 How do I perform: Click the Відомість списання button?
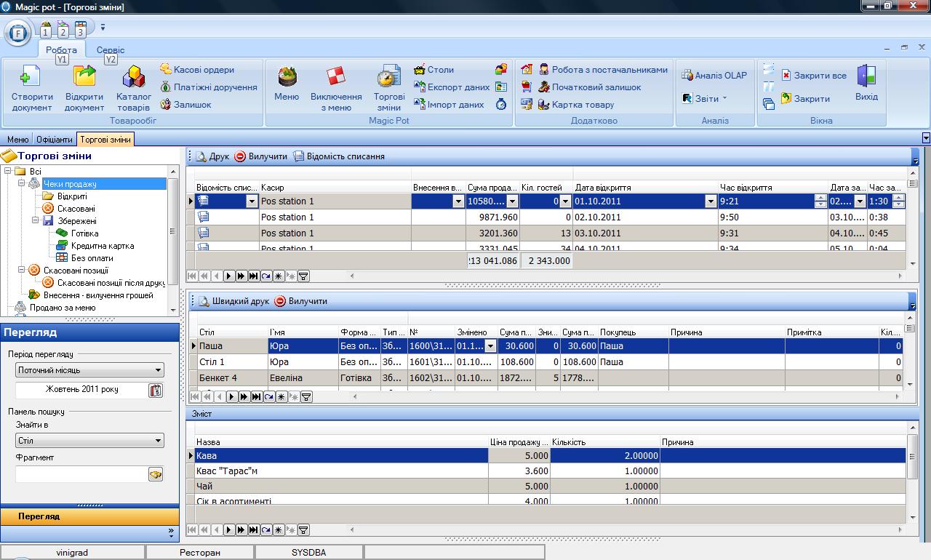pos(339,156)
